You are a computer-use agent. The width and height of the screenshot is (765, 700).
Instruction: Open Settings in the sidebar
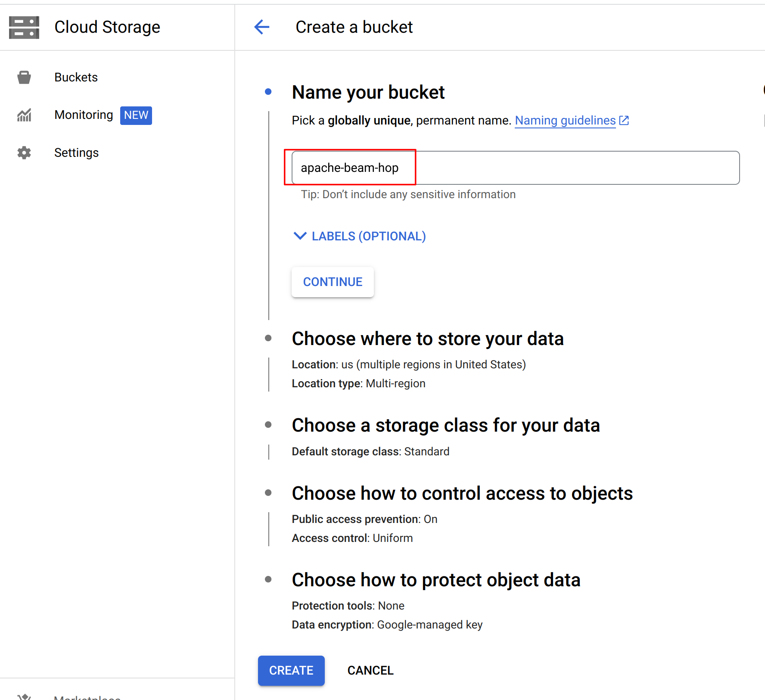click(76, 153)
